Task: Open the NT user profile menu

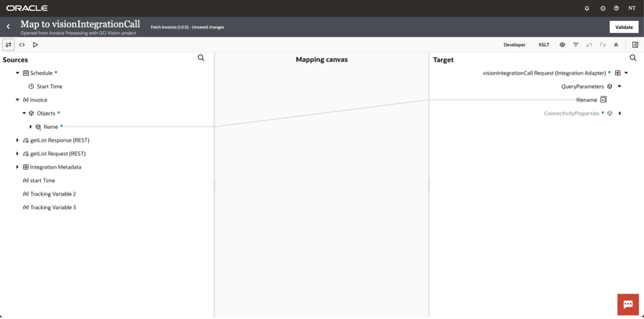Action: (632, 8)
